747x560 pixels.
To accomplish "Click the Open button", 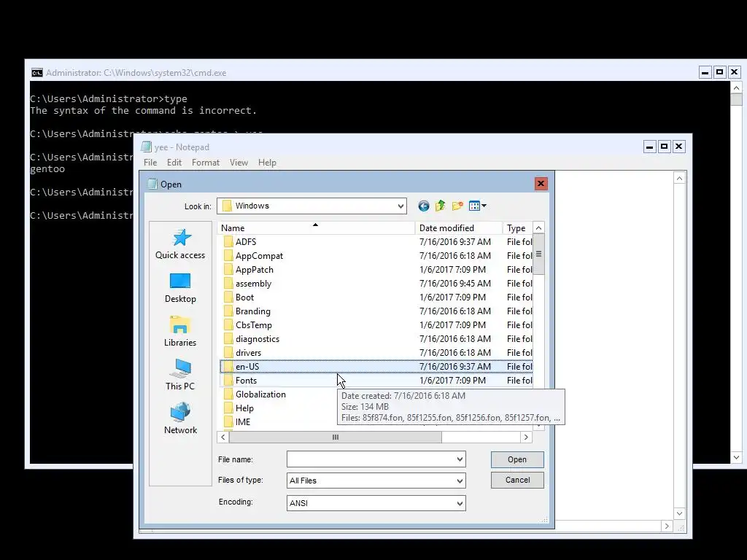I will 517,459.
